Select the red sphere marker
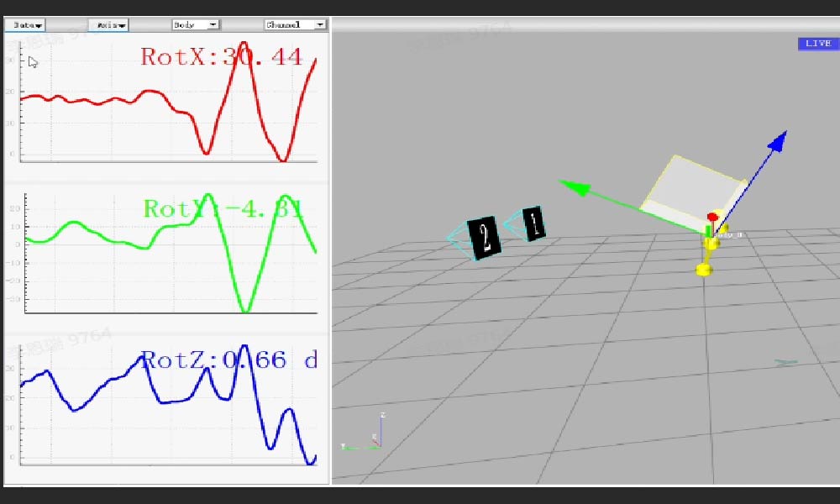The image size is (840, 504). coord(712,218)
